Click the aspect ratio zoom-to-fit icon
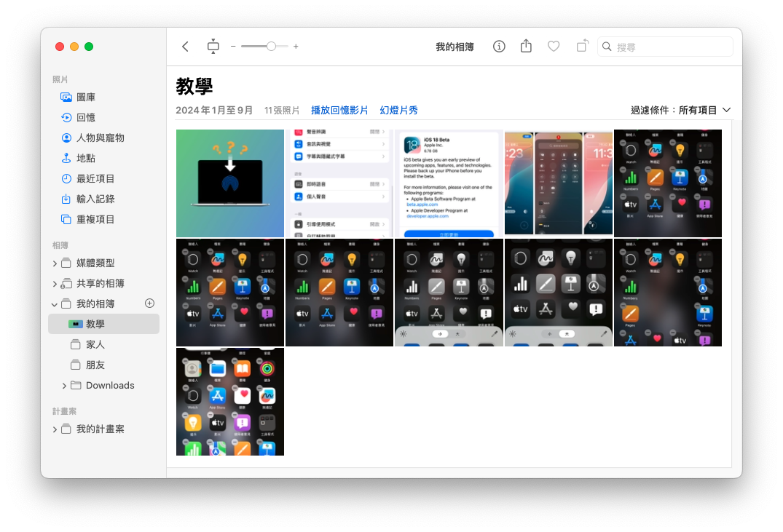This screenshot has width=783, height=532. click(213, 47)
